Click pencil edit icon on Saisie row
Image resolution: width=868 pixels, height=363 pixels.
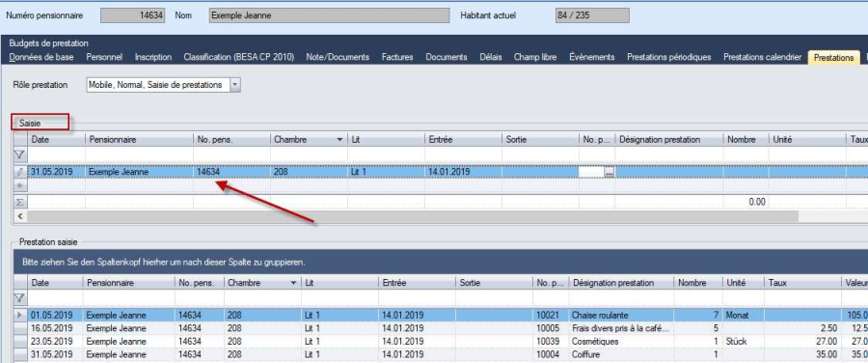coord(20,173)
